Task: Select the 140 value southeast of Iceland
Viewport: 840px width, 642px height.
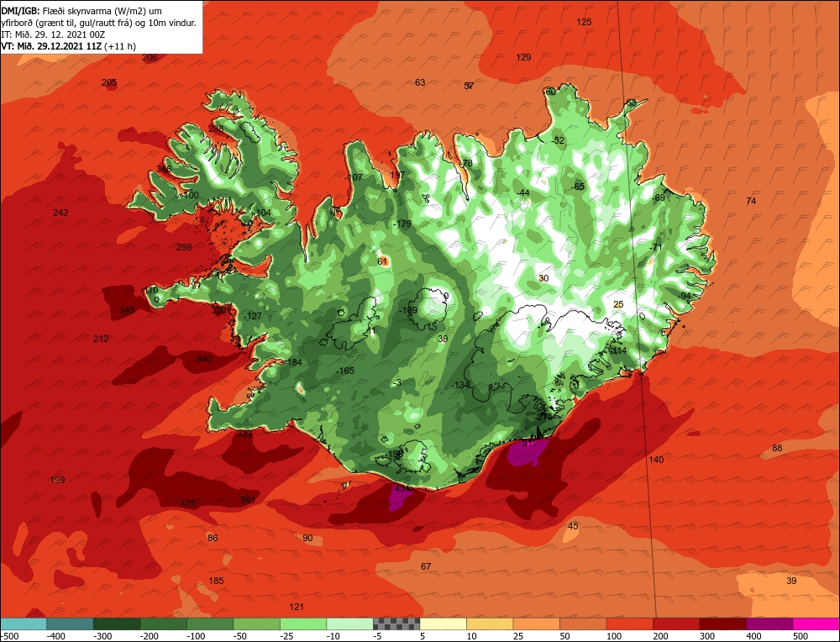Action: [656, 460]
